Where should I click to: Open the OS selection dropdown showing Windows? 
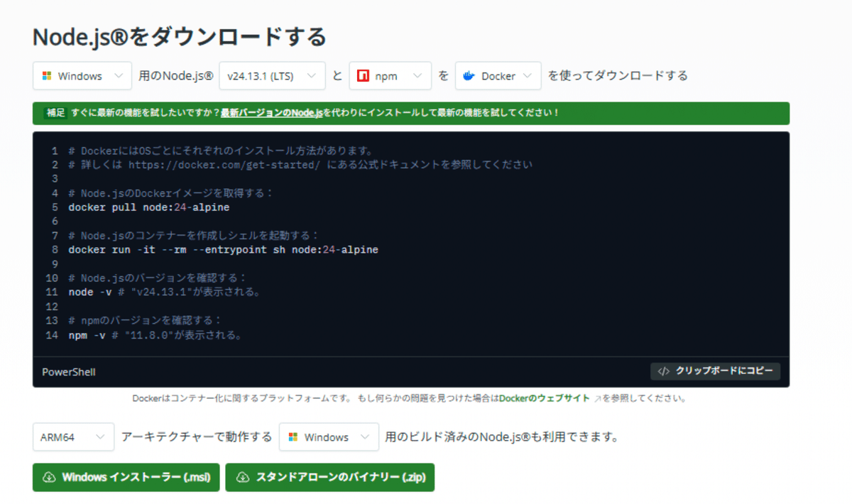pyautogui.click(x=82, y=75)
